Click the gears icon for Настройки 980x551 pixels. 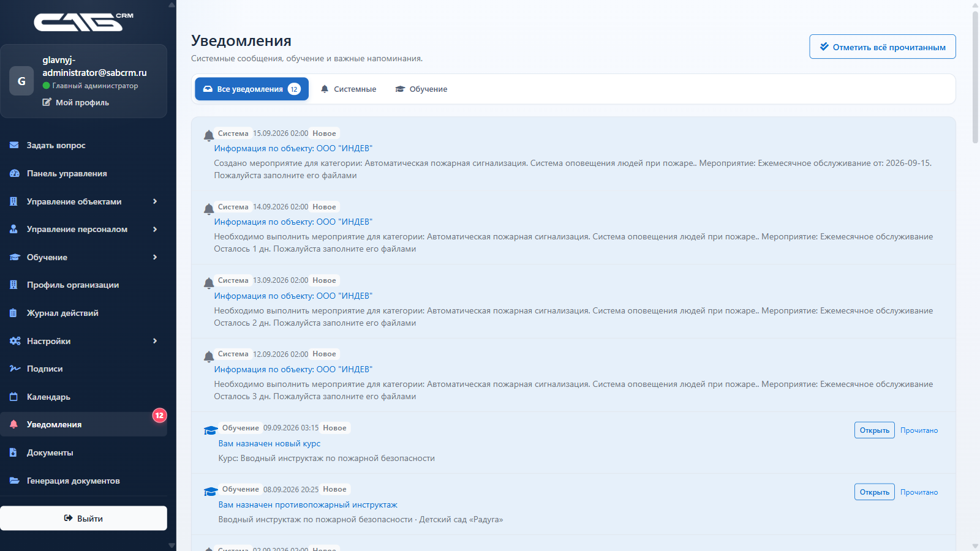15,341
